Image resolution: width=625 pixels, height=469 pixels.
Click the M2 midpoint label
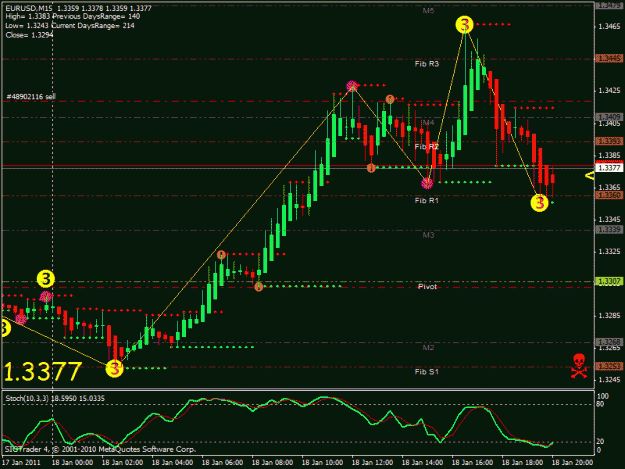tap(428, 347)
